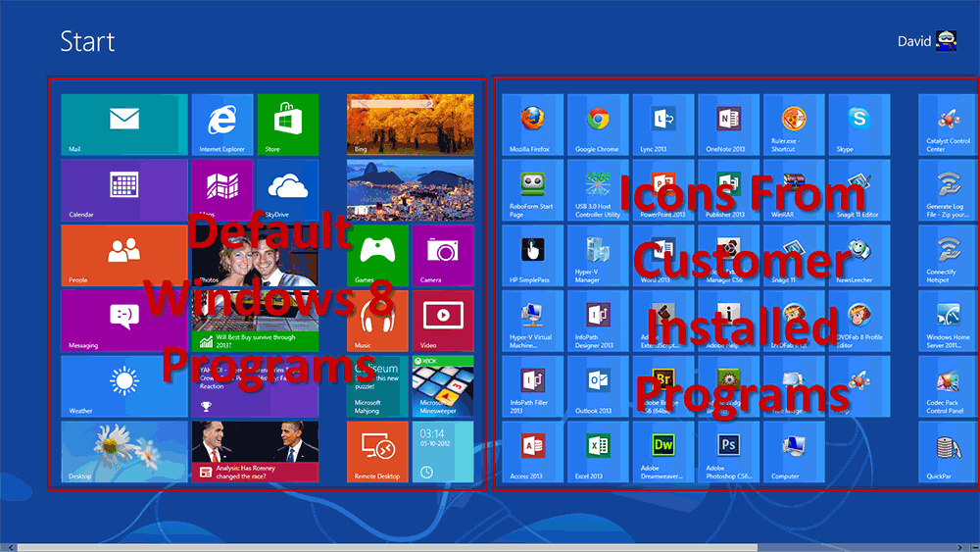Screen dimensions: 980x552
Task: Open Microsoft Mahjong tile
Action: click(377, 385)
